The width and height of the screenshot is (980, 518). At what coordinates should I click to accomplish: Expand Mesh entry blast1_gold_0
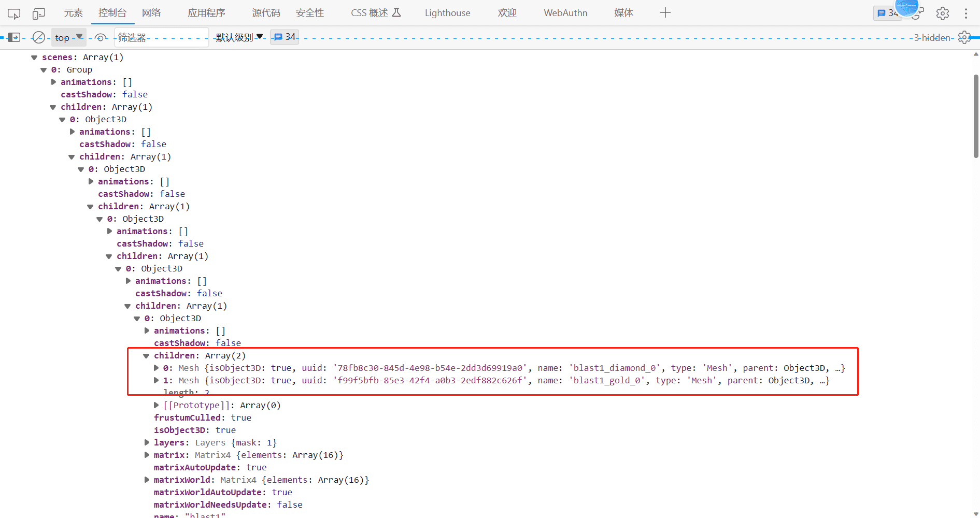(x=156, y=381)
